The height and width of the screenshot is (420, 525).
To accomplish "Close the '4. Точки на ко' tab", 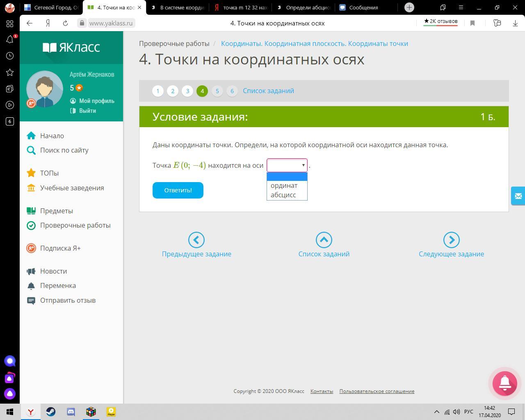I will click(x=139, y=7).
